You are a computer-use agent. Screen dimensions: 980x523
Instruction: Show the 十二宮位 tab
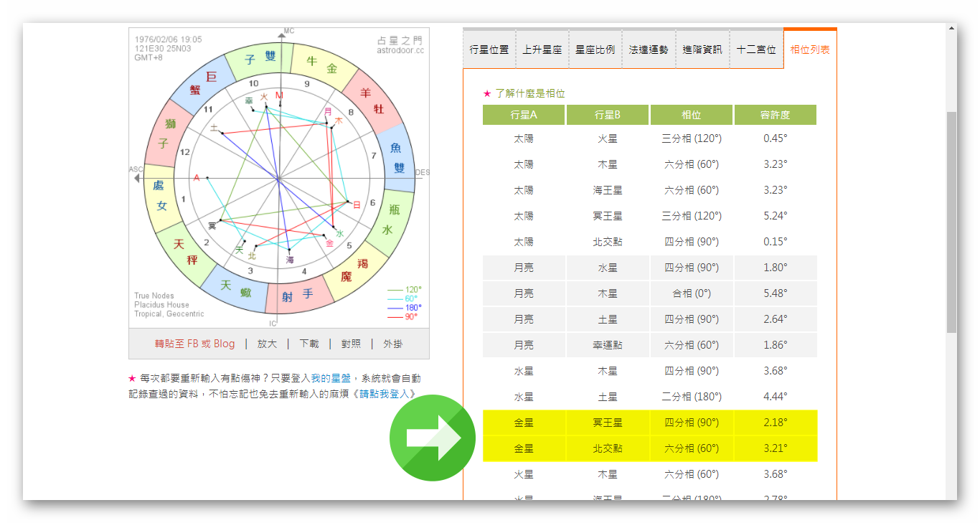click(756, 50)
